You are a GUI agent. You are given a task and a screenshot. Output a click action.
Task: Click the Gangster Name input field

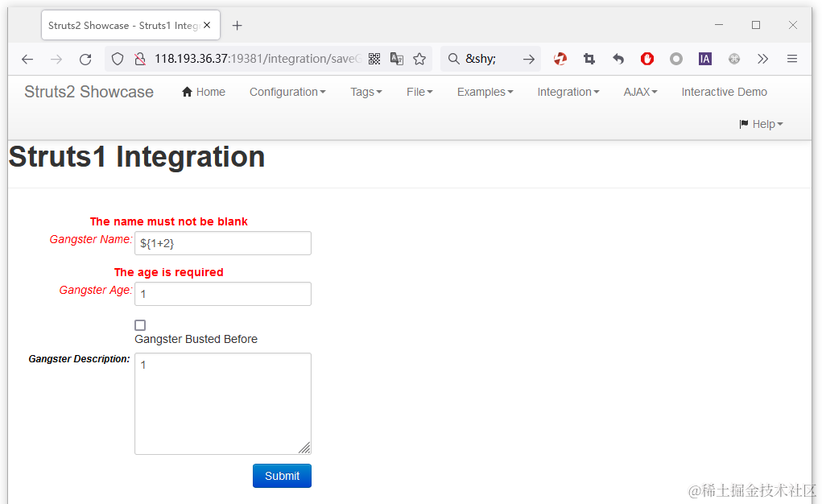pos(223,243)
